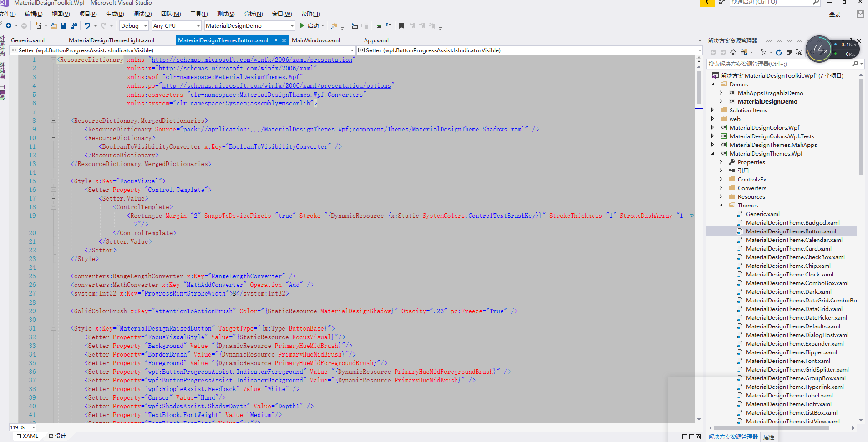Refresh the Solution Explorer tree
Screen dimensions: 868x442
click(779, 52)
